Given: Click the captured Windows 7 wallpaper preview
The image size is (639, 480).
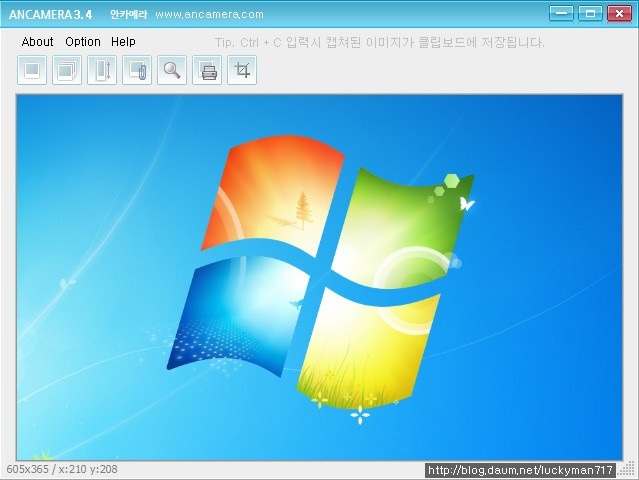Looking at the screenshot, I should (320, 277).
